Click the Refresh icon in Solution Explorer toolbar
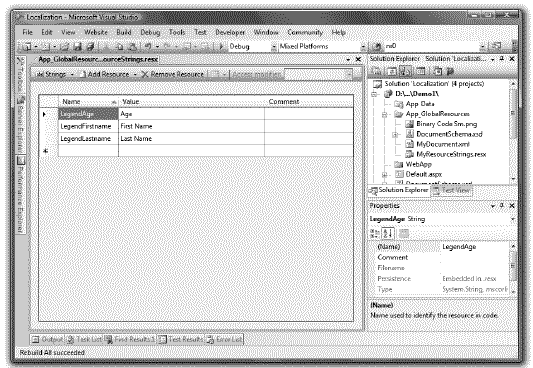 (x=391, y=71)
